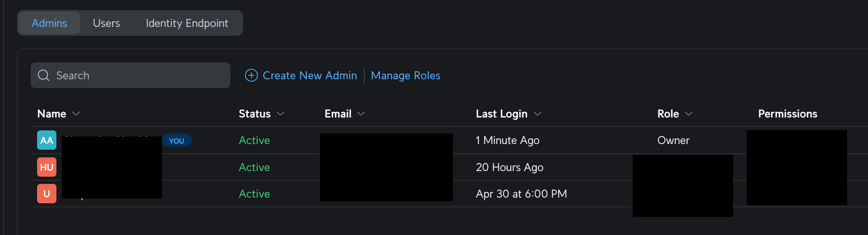Click Create New Admin link
The width and height of the screenshot is (868, 235).
pyautogui.click(x=309, y=75)
